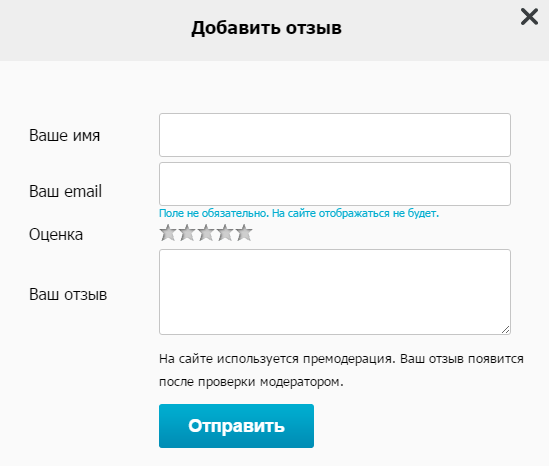Screen dimensions: 549x466
Task: Click the "Ваш отзыв" label
Action: tap(68, 294)
